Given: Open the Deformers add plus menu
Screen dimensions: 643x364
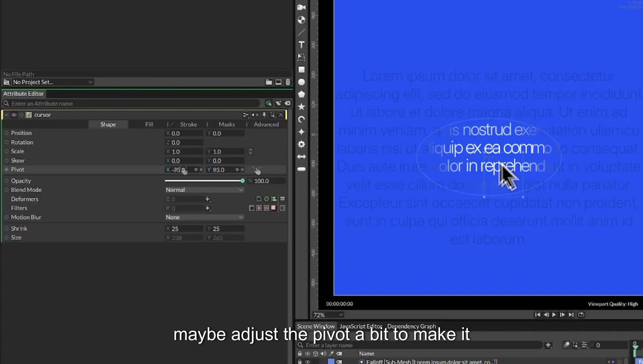Looking at the screenshot, I should point(207,199).
